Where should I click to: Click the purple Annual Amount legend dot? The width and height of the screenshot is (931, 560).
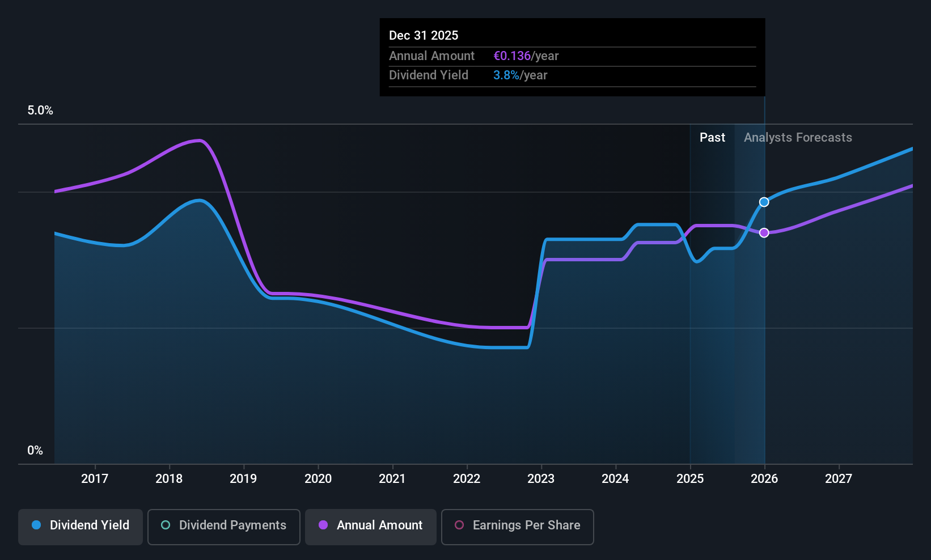323,525
